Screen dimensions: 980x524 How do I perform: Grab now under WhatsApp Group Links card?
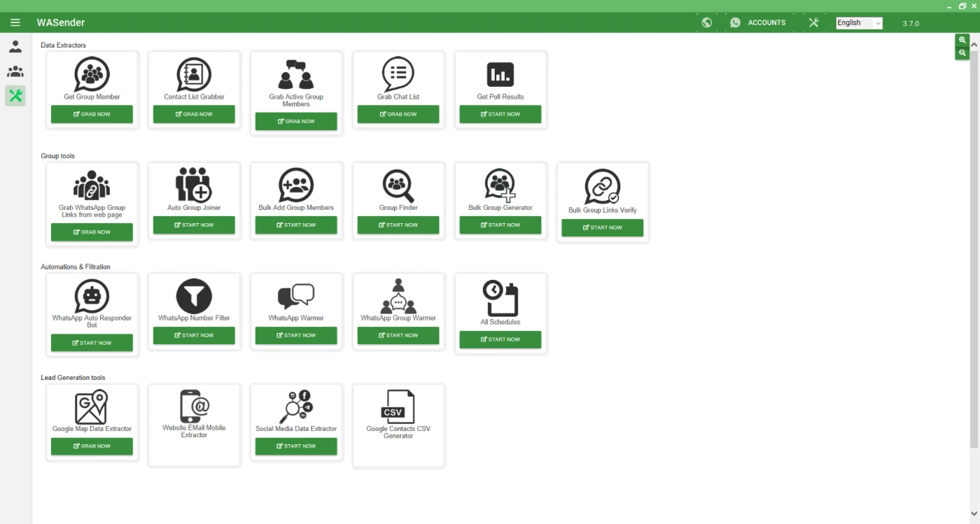(92, 232)
